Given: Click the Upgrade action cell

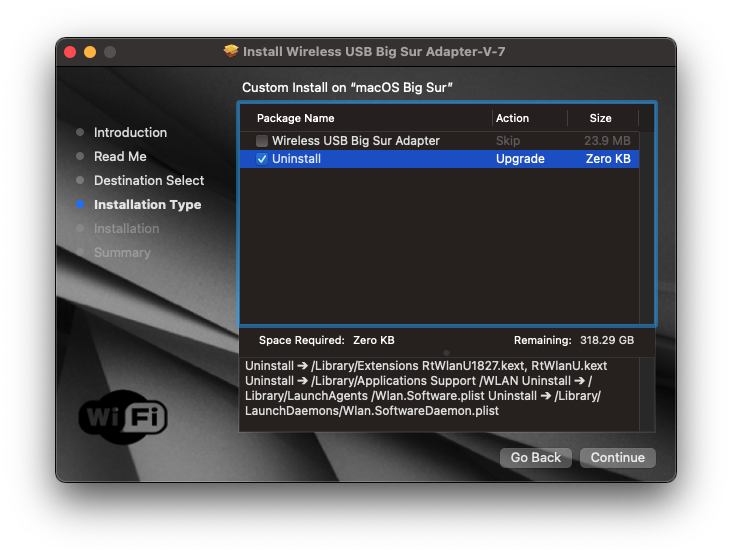Looking at the screenshot, I should pyautogui.click(x=520, y=159).
